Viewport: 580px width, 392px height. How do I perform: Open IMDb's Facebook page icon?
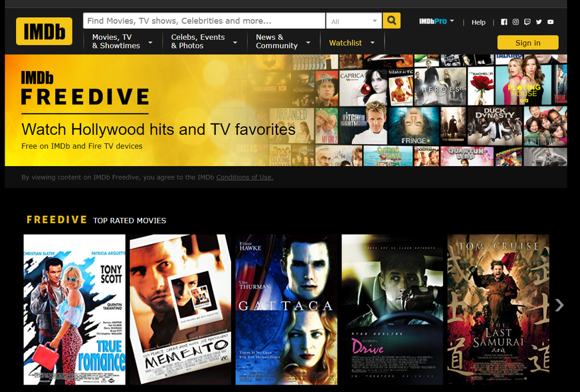coord(504,22)
